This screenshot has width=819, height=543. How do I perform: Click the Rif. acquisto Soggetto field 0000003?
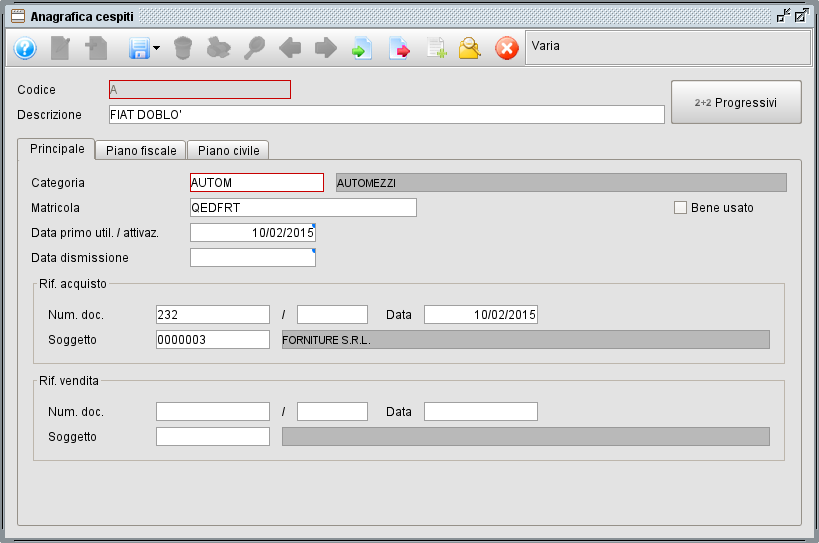tap(213, 340)
